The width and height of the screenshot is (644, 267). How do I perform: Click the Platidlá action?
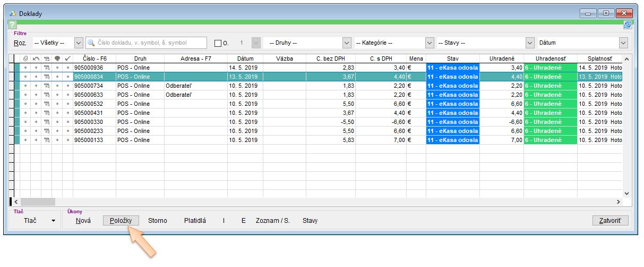pos(195,220)
